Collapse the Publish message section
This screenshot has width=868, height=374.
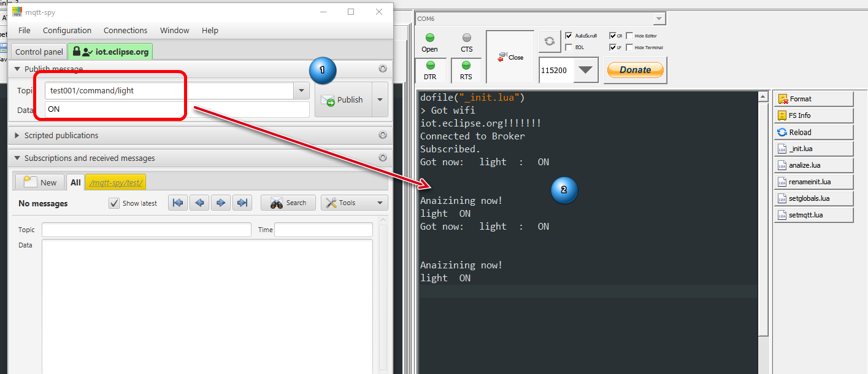tap(17, 69)
